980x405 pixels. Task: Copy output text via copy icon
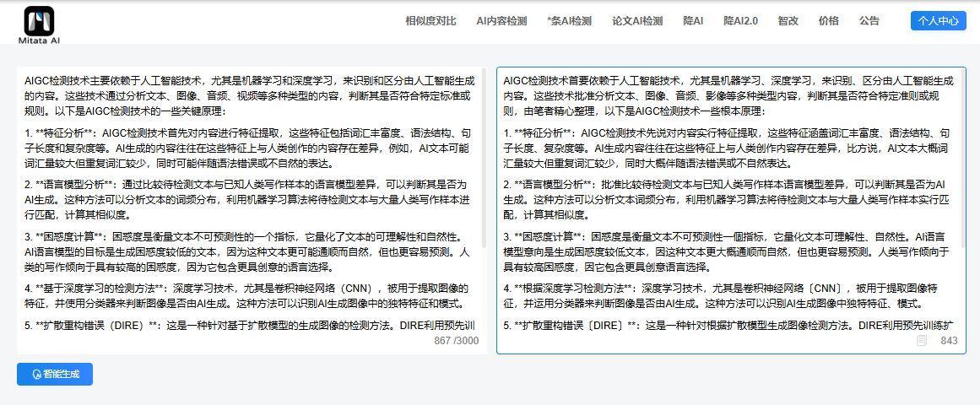pos(921,341)
